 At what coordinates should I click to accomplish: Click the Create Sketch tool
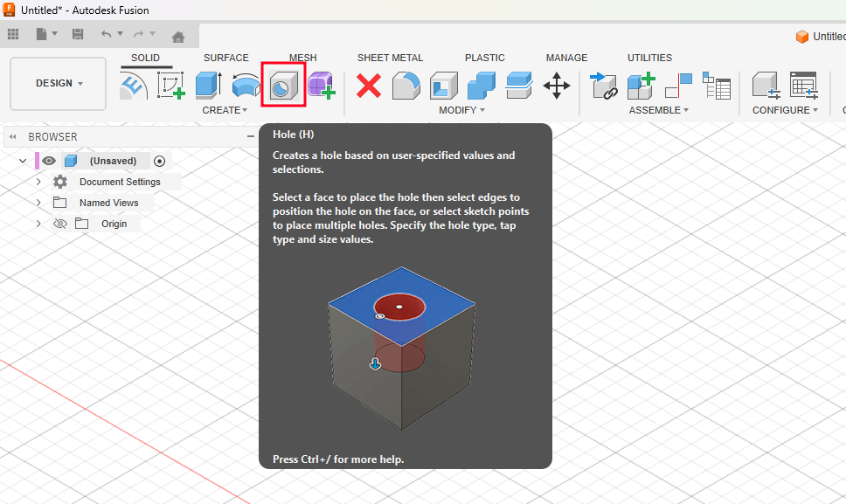[171, 86]
